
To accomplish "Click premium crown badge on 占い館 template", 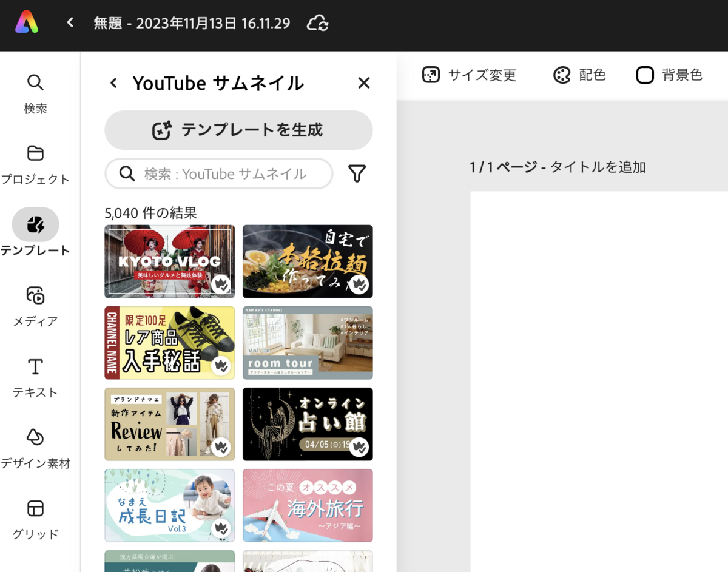I will coord(359,446).
